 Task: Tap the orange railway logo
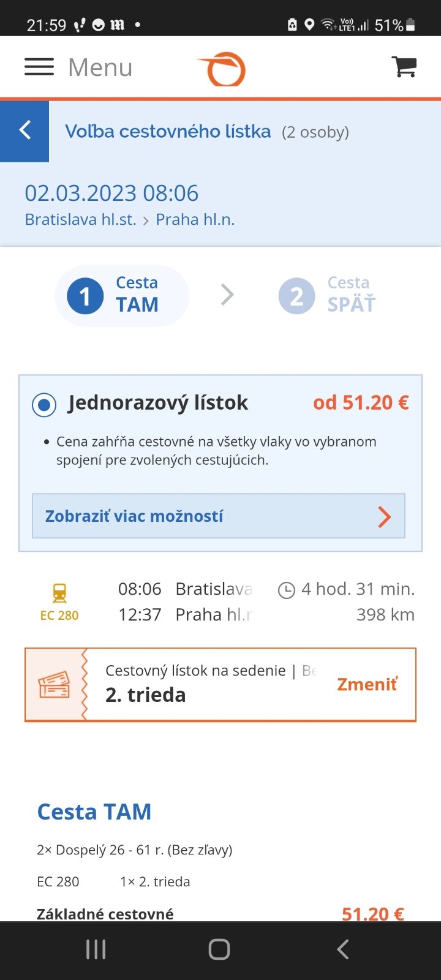pos(222,69)
